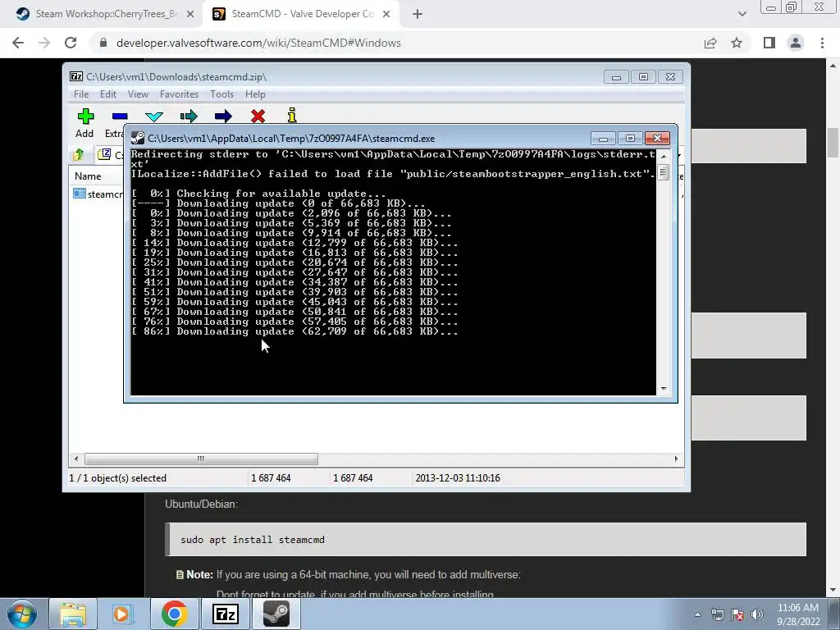Image resolution: width=840 pixels, height=630 pixels.
Task: Click the steamcmd console scrollbar thumb
Action: click(663, 172)
